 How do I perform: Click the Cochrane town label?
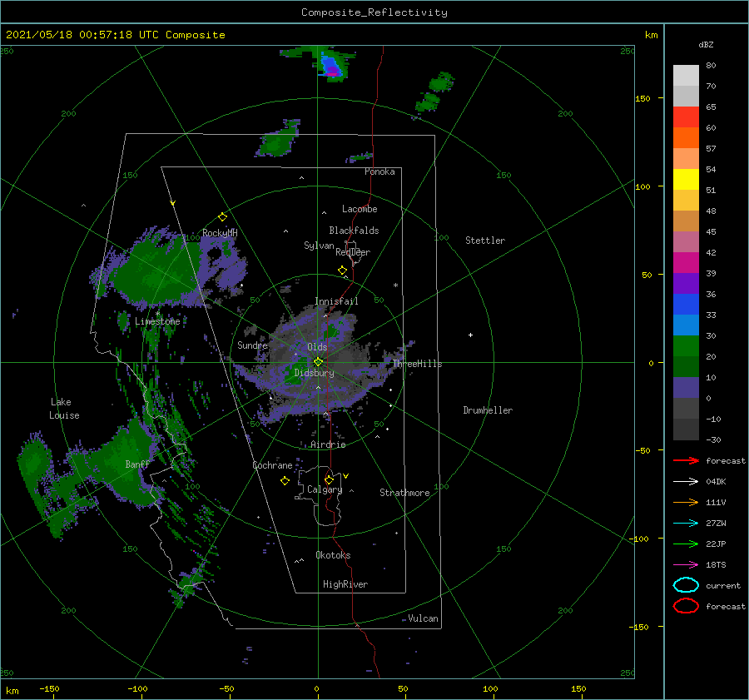tap(272, 465)
